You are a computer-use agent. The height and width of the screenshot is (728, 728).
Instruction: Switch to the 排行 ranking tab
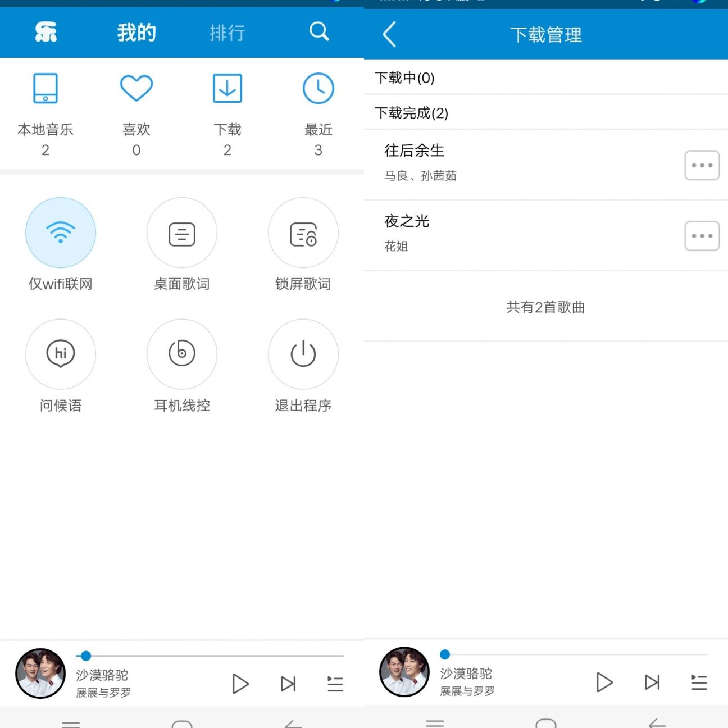[x=227, y=32]
